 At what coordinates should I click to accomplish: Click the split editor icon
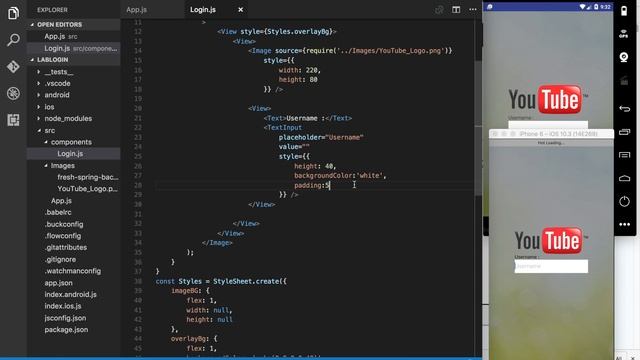point(456,9)
